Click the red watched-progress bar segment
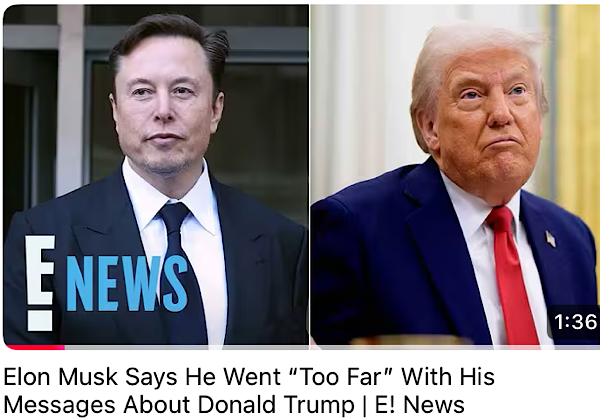This screenshot has height=420, width=600. point(34,347)
